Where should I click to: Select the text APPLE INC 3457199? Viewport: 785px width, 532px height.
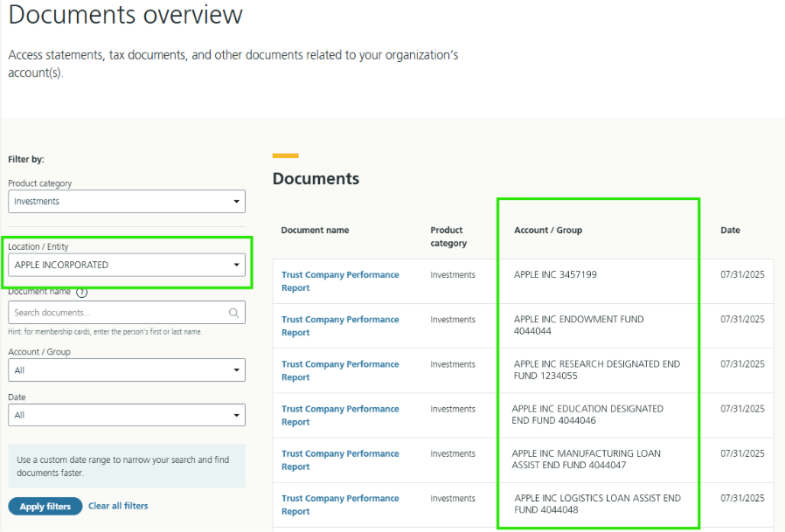(555, 274)
